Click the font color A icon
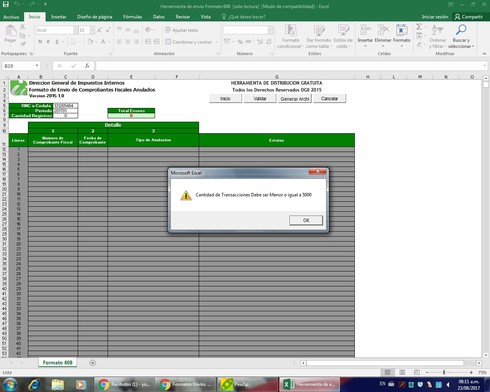 click(x=103, y=42)
